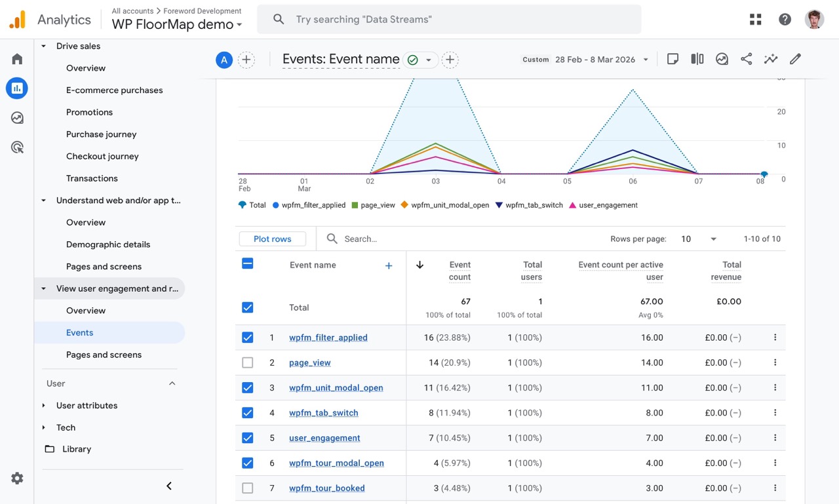Collapse the User section in the sidebar
The image size is (839, 504).
172,383
